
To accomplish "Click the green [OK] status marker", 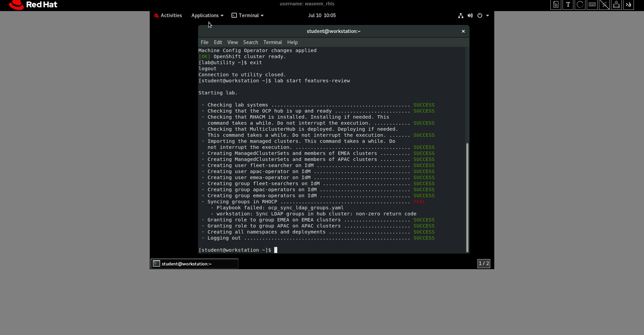I will click(x=204, y=56).
